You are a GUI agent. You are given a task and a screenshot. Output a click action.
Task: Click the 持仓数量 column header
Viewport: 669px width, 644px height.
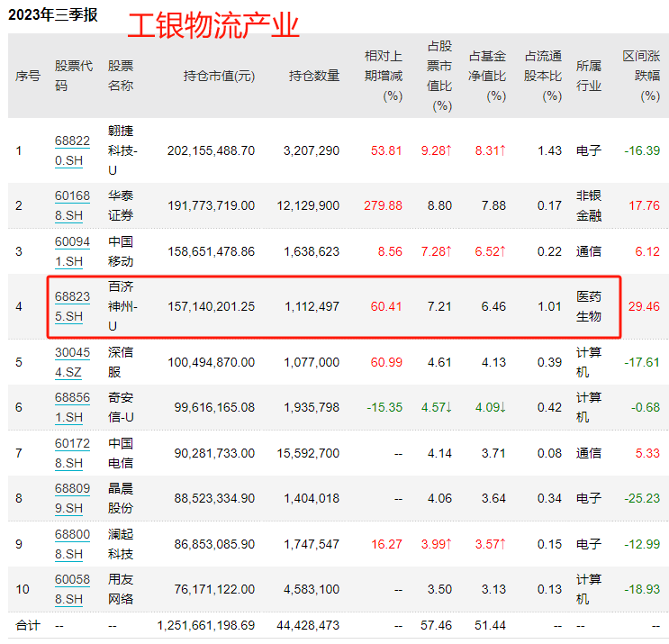(314, 76)
